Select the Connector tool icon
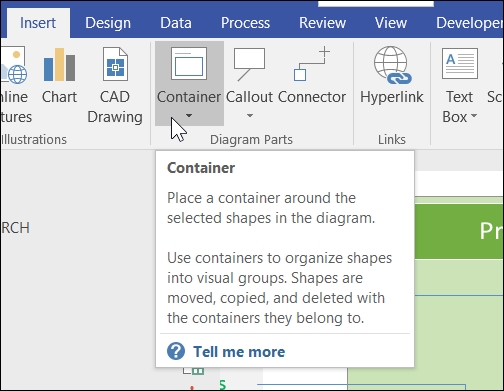Screen dimensions: 504x391 [x=312, y=64]
